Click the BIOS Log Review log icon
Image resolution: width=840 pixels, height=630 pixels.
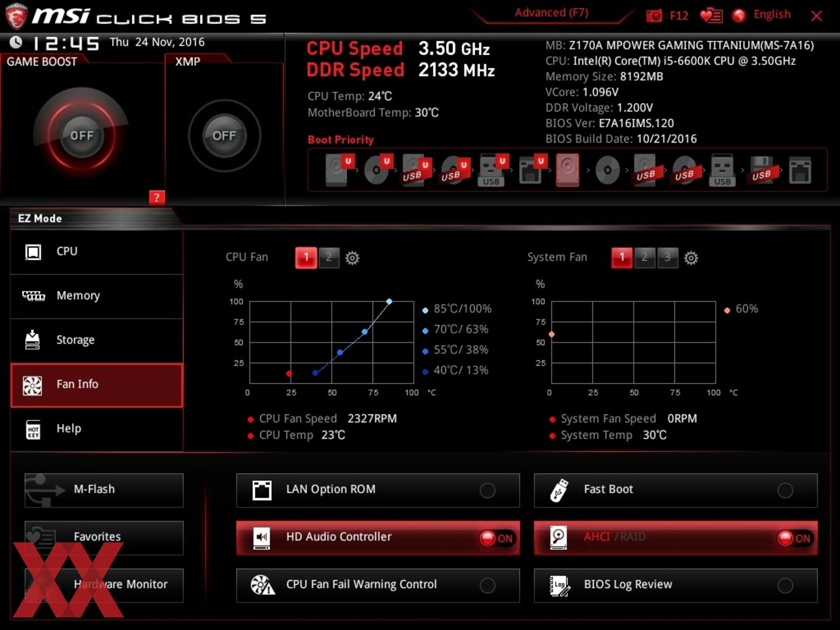pos(560,586)
